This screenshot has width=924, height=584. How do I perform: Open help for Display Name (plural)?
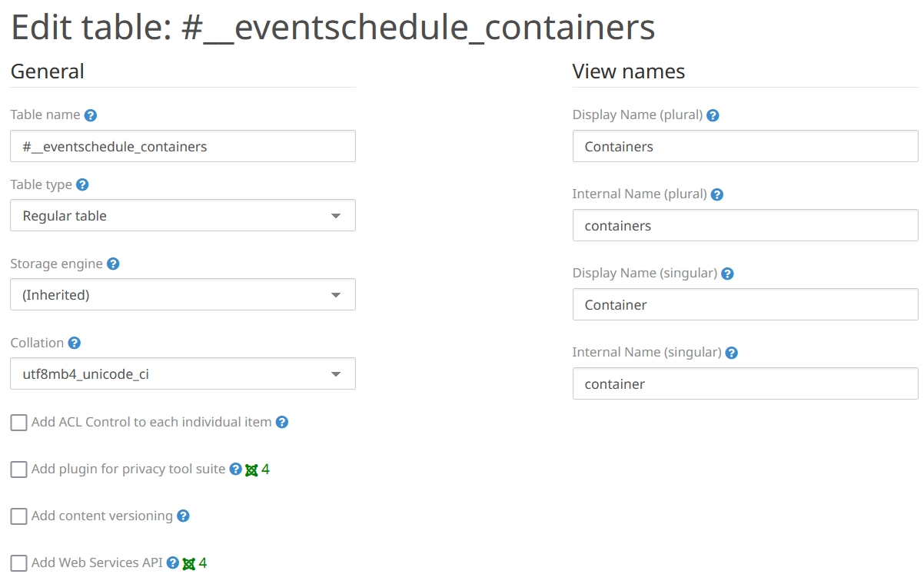click(x=713, y=115)
